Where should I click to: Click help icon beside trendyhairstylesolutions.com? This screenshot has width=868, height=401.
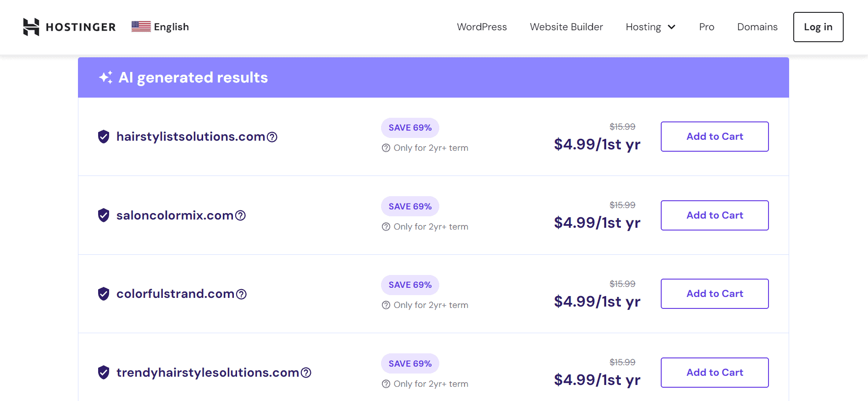pos(306,373)
